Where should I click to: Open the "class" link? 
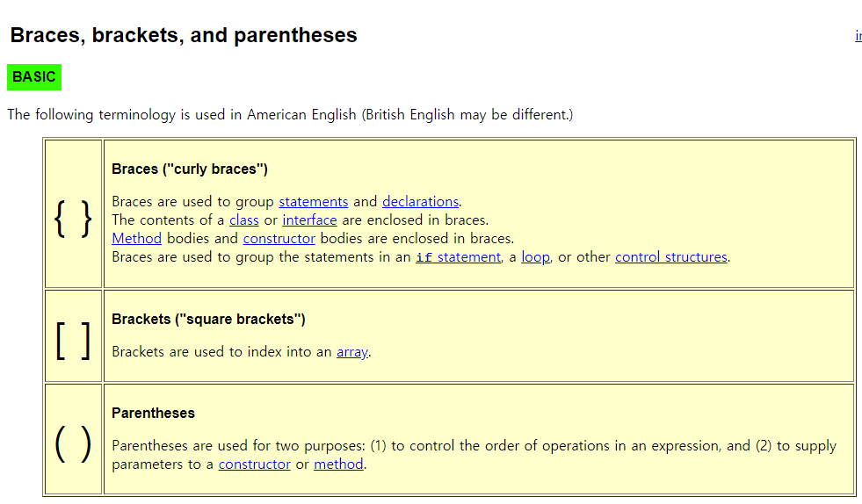[243, 220]
